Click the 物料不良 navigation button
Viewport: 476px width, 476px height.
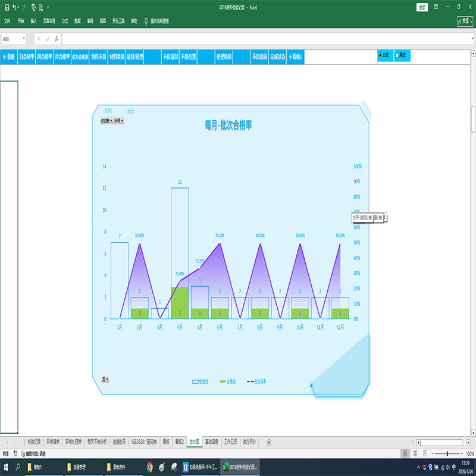coord(98,57)
